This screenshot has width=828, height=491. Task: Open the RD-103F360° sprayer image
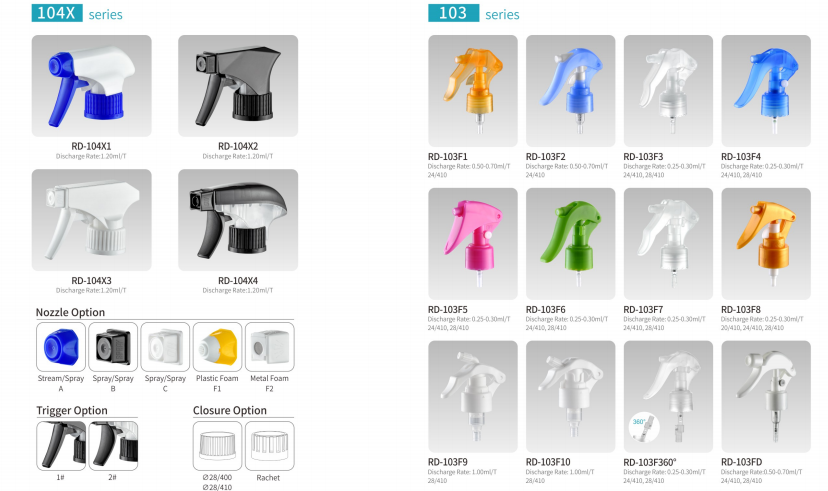click(x=668, y=396)
